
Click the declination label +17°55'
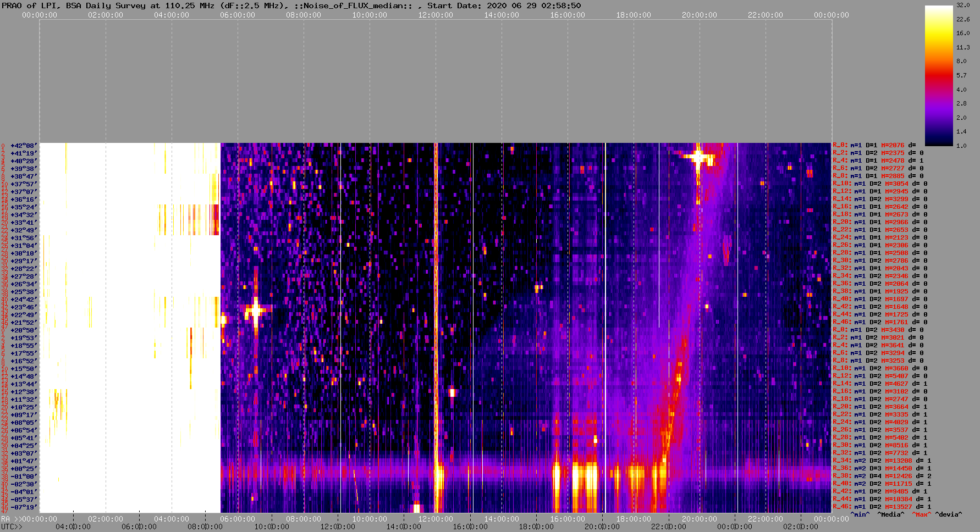coord(24,353)
